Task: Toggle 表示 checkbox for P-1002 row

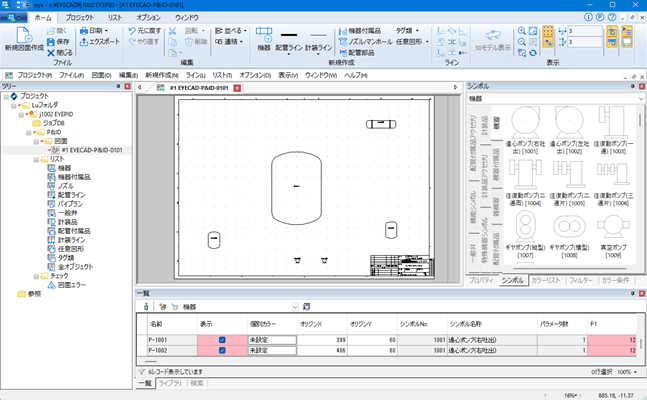Action: coord(220,350)
